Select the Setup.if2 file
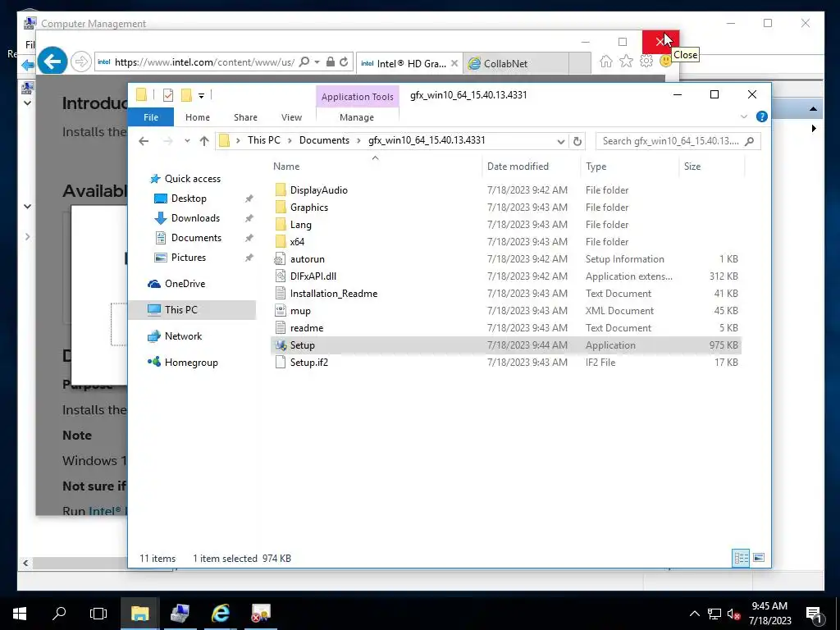 [308, 362]
